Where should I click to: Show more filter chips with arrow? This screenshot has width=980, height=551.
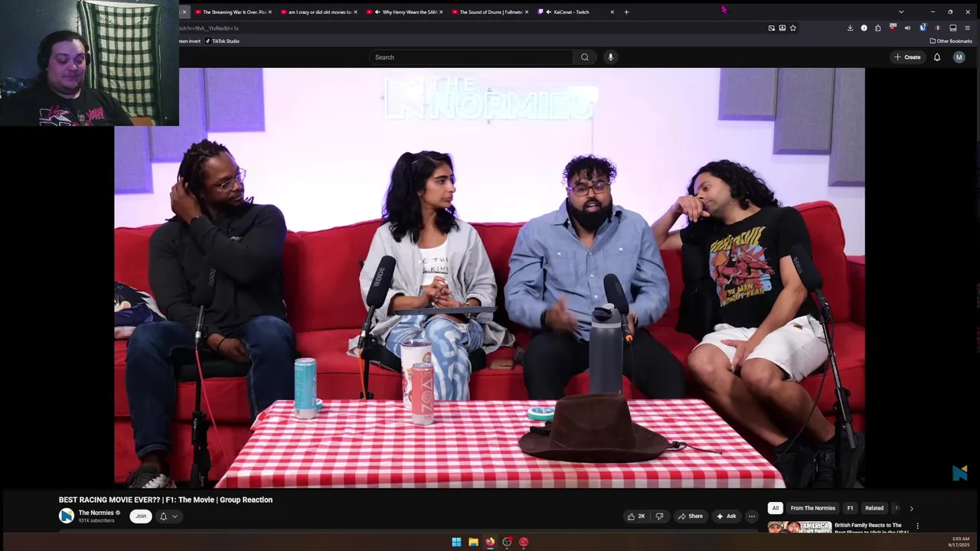point(911,508)
